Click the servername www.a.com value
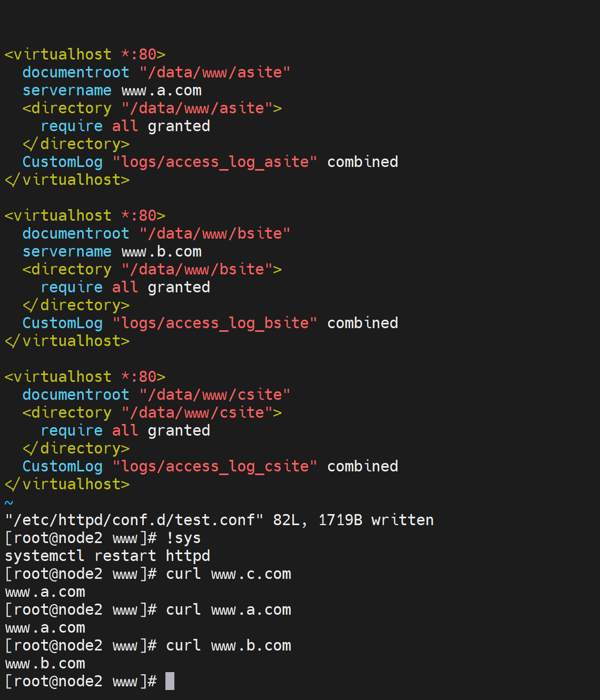 coord(161,90)
